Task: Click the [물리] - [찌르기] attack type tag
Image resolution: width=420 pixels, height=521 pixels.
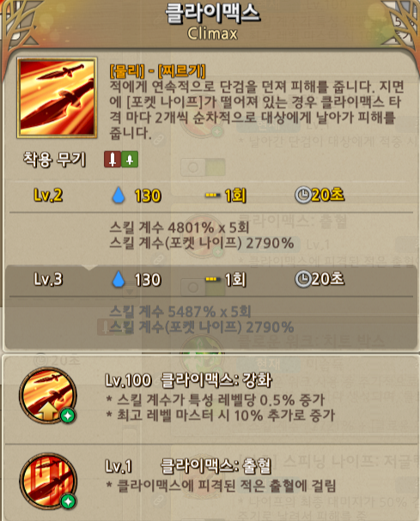Action: point(158,70)
